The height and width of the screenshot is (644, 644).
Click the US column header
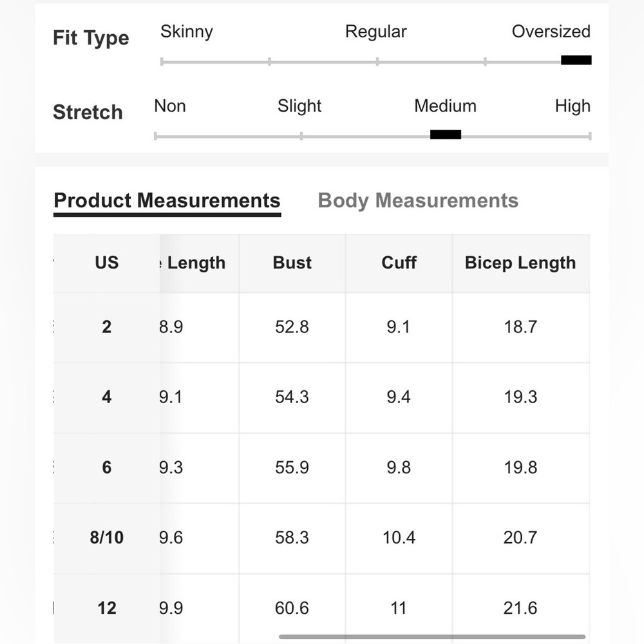(x=107, y=263)
